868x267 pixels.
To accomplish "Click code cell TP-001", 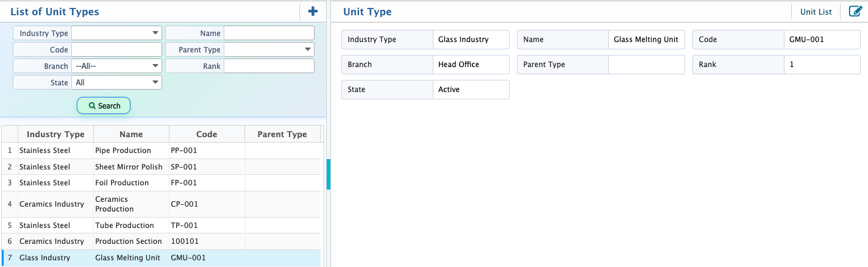I will 207,225.
